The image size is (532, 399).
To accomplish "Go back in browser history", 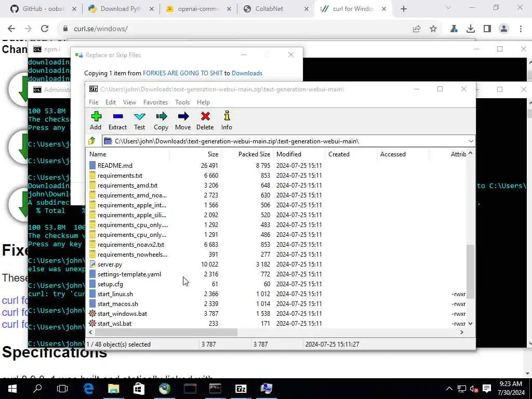I will [11, 29].
